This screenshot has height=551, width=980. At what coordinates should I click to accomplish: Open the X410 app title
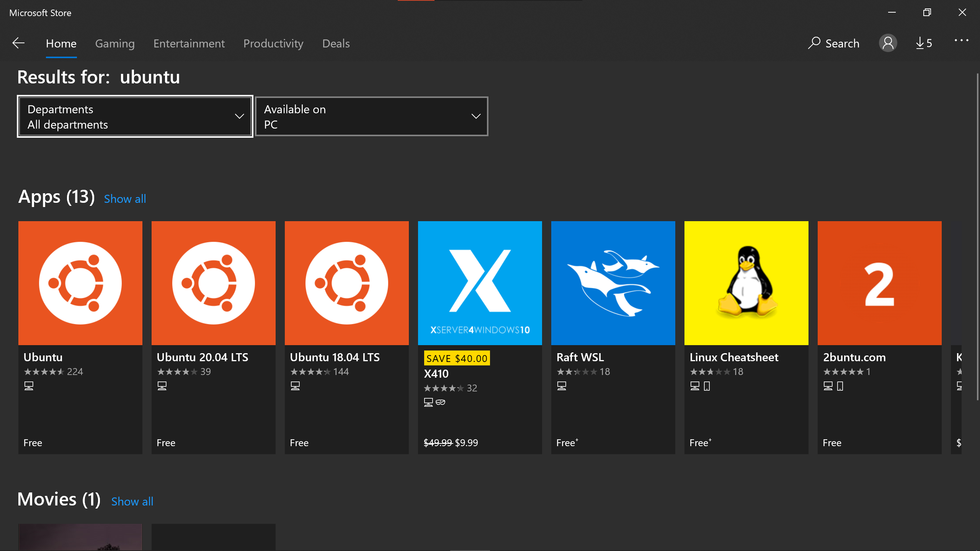(x=436, y=374)
